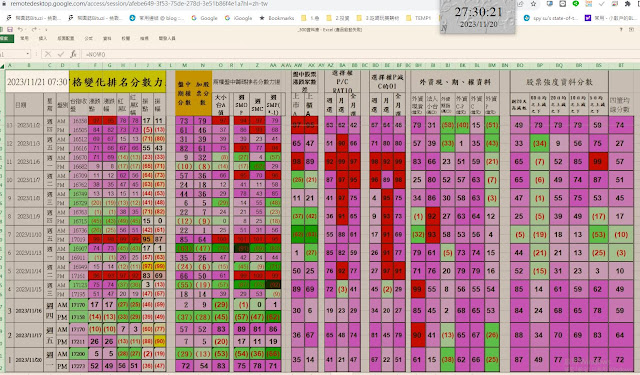Select the 'P/C RATIO' header cell
640x375 pixels.
pos(342,82)
